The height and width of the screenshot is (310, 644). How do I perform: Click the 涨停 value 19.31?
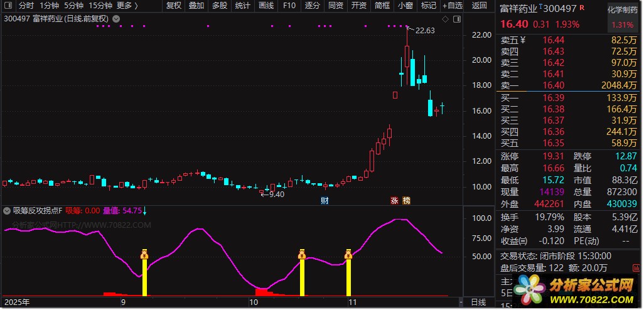point(552,156)
